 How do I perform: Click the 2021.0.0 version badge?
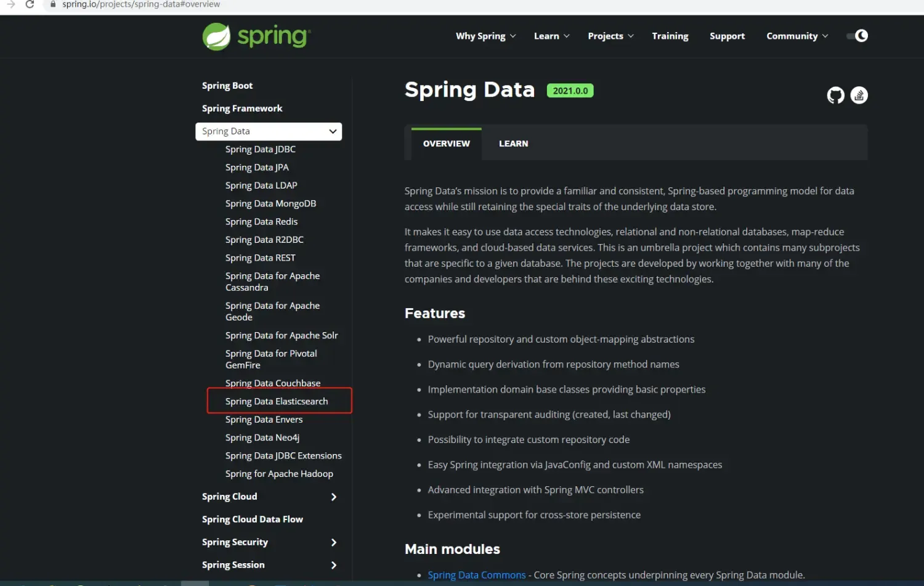pyautogui.click(x=570, y=91)
